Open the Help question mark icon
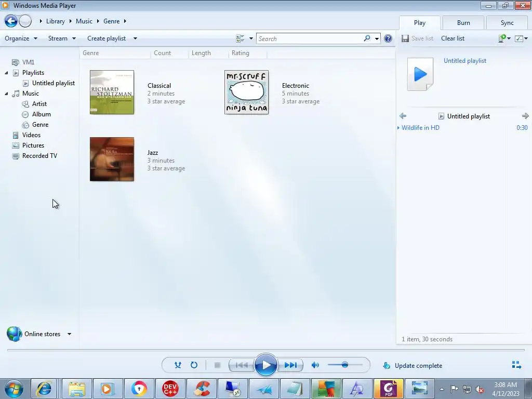 pos(388,38)
